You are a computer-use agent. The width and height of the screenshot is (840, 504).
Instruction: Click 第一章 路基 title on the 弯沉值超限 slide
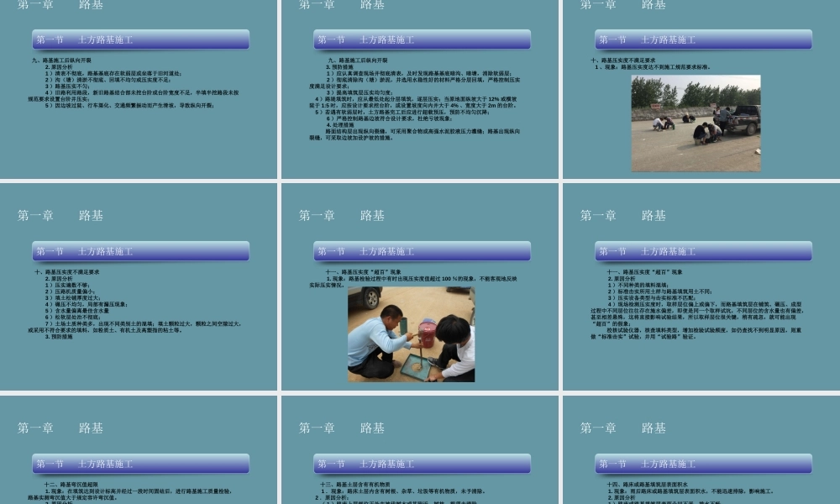pyautogui.click(x=60, y=428)
